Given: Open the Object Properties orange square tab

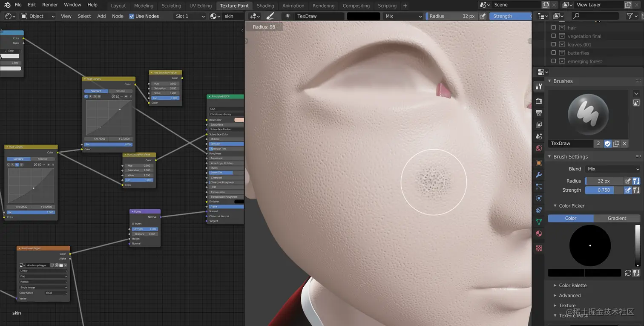Looking at the screenshot, I should (x=539, y=163).
